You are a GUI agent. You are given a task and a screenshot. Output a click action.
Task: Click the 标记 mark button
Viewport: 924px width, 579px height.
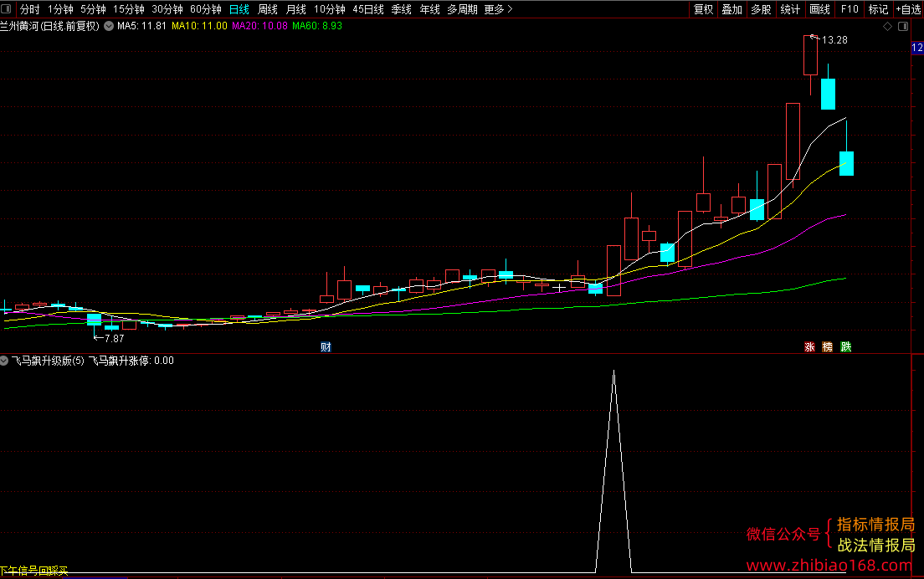(878, 9)
